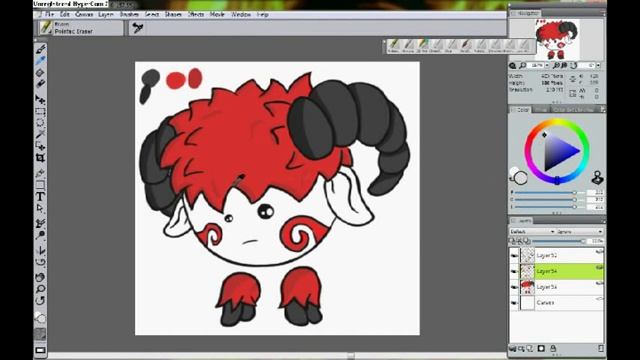Screen dimensions: 640x360
Task: Open the Navigator panel options menu
Action: tap(602, 13)
